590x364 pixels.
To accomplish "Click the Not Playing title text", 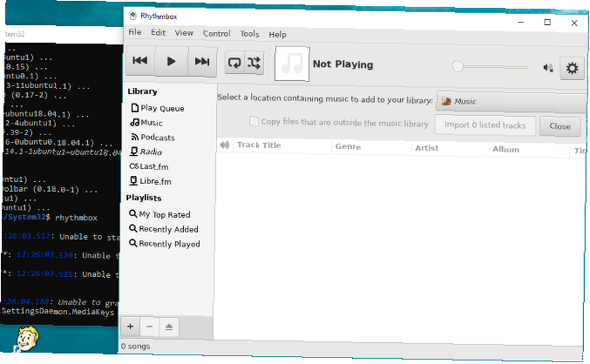I will 343,64.
